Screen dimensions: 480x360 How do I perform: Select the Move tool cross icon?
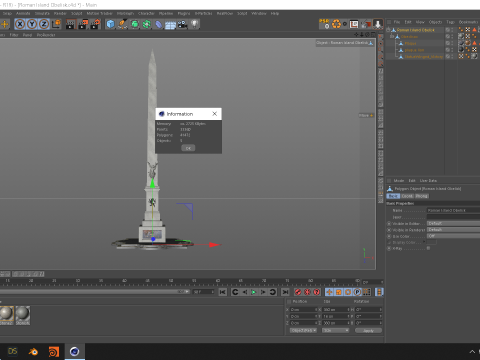[5, 24]
